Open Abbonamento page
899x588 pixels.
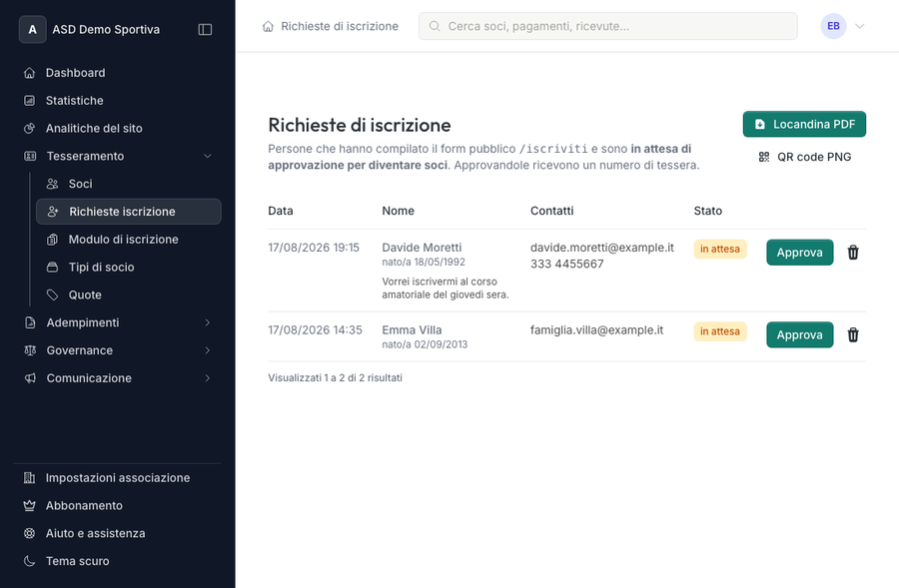tap(118, 505)
